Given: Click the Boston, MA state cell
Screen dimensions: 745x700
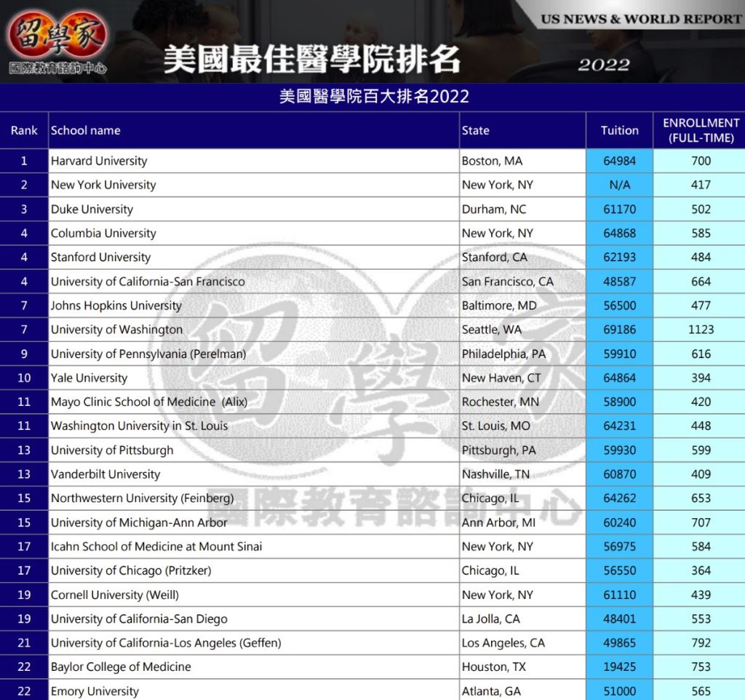Looking at the screenshot, I should (522, 161).
